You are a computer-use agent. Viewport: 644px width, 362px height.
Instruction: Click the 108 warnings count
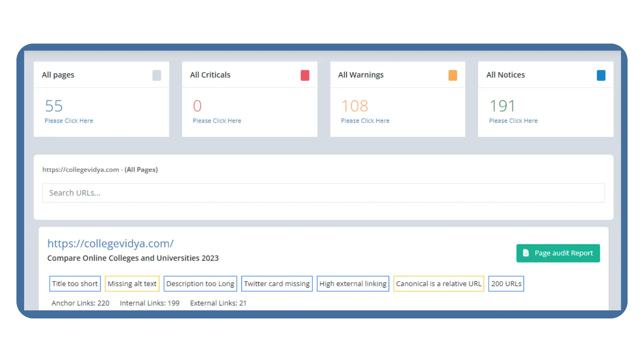355,106
